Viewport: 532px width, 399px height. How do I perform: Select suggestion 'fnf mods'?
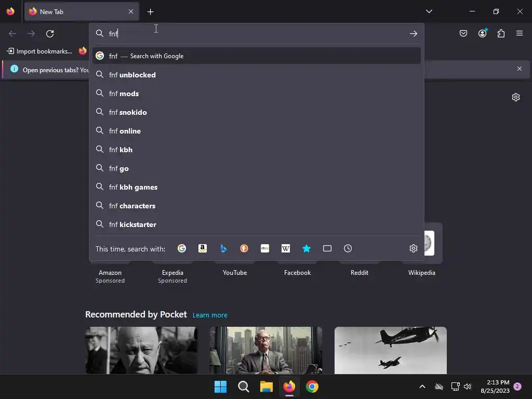coord(257,94)
